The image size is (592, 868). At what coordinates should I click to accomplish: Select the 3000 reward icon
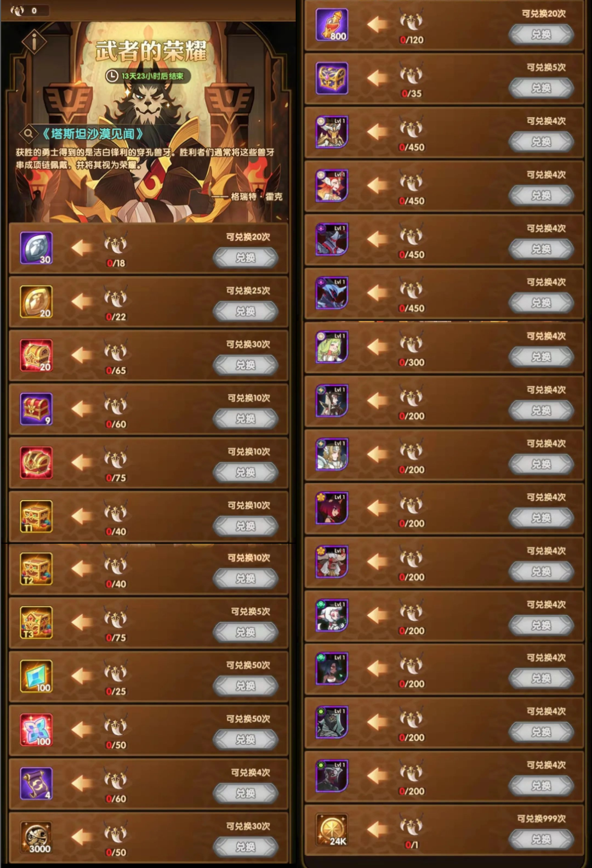click(x=36, y=837)
